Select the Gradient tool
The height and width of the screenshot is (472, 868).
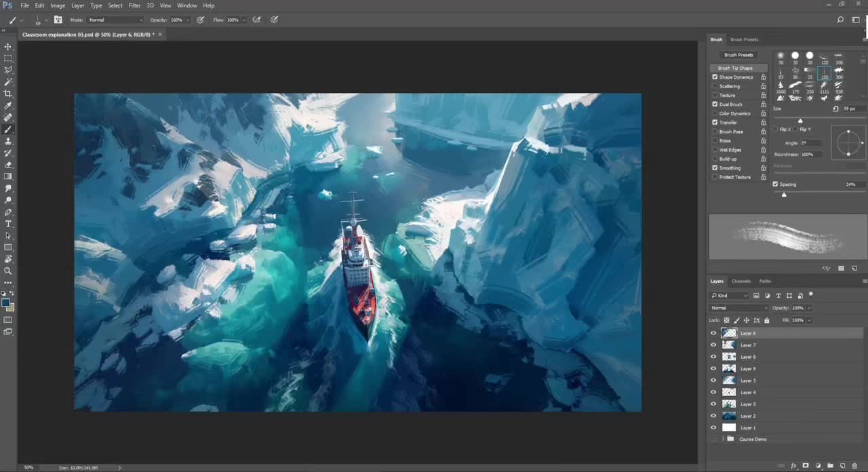tap(8, 176)
